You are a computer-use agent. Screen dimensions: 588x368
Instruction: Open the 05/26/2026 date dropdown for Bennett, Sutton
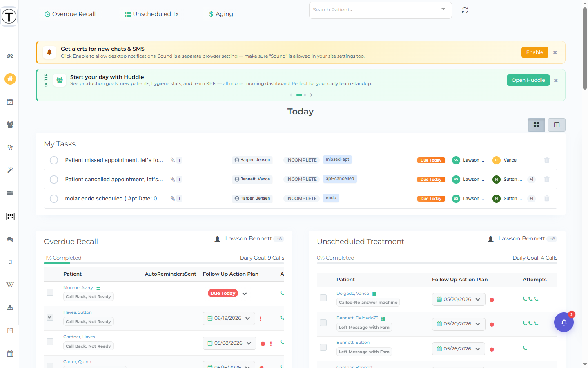point(459,349)
